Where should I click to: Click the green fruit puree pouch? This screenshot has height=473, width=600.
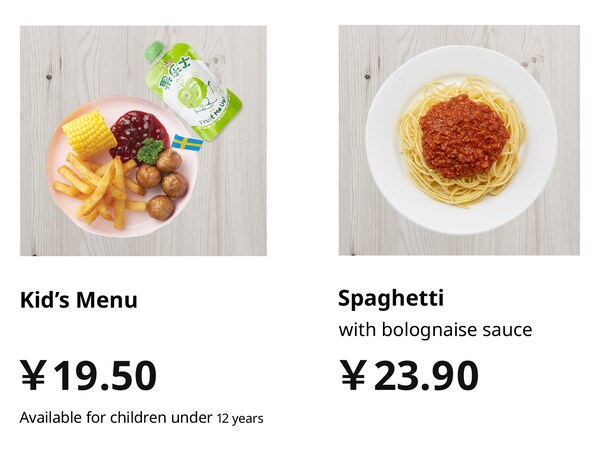192,90
